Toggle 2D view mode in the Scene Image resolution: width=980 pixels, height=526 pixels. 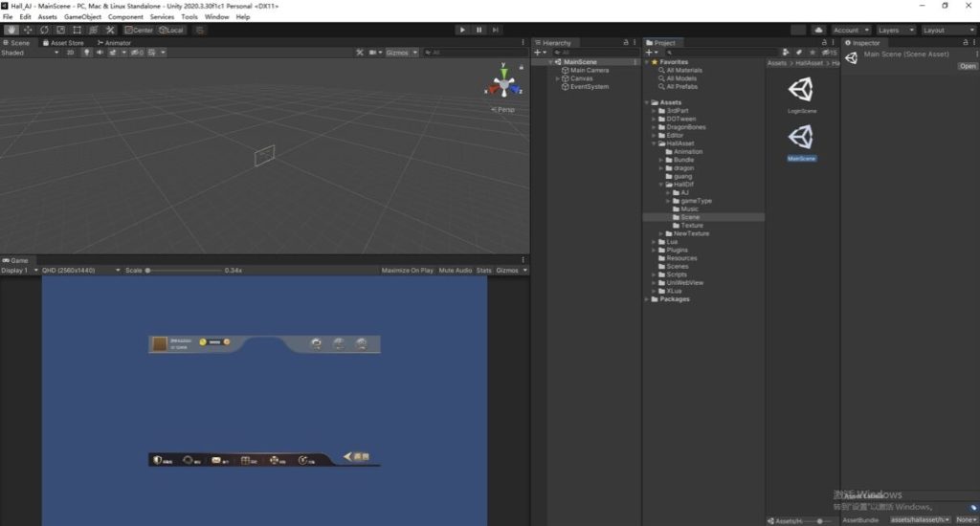point(70,53)
